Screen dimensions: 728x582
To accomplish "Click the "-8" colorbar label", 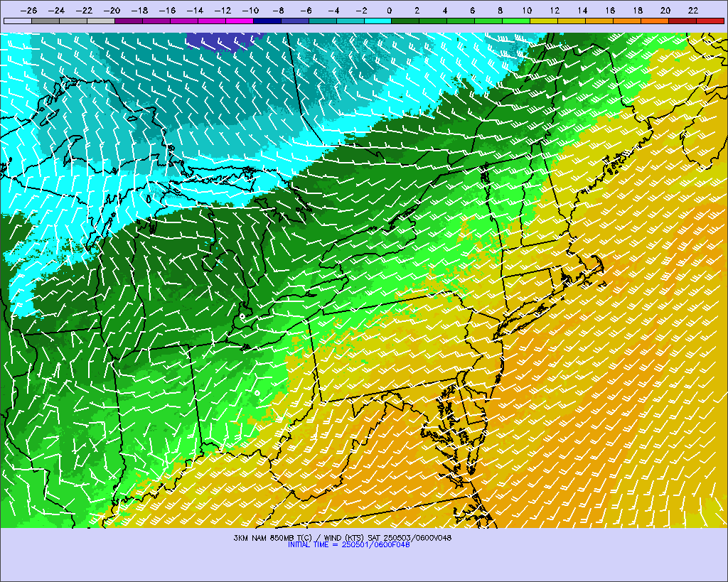I will coord(278,11).
